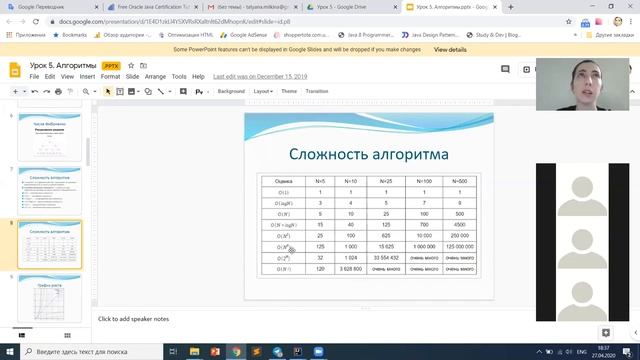The image size is (640, 360).
Task: Click the new slide plus button
Action: click(16, 91)
